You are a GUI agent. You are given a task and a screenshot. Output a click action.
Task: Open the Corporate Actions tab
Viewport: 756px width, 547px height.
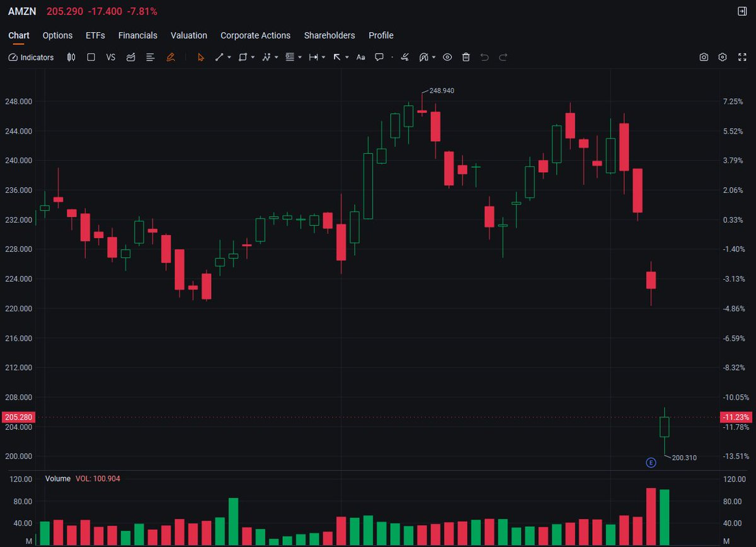pyautogui.click(x=256, y=35)
